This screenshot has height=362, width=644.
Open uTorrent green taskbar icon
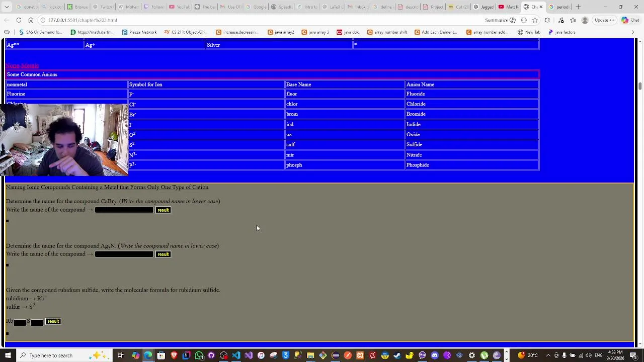click(x=484, y=355)
